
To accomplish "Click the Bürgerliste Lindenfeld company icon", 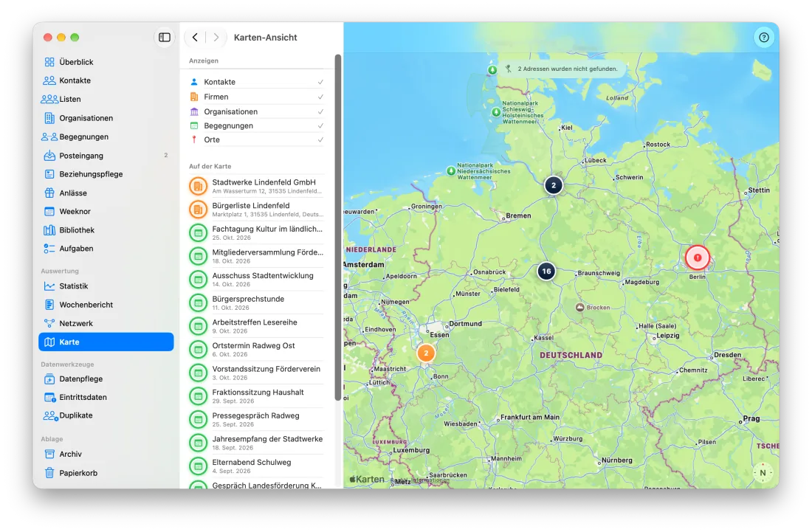I will (x=198, y=209).
